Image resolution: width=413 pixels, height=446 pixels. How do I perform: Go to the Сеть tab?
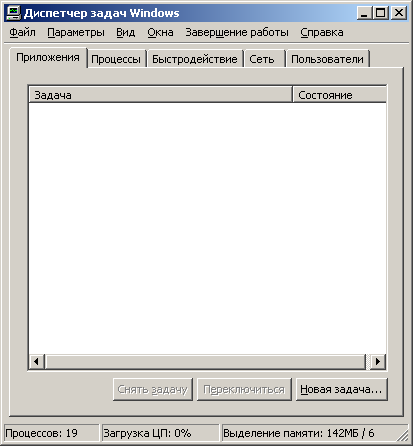262,59
